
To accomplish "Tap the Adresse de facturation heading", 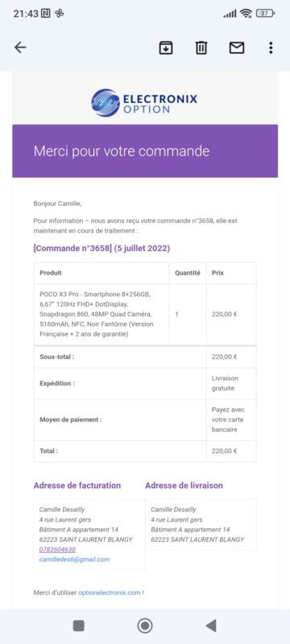I will tap(77, 485).
